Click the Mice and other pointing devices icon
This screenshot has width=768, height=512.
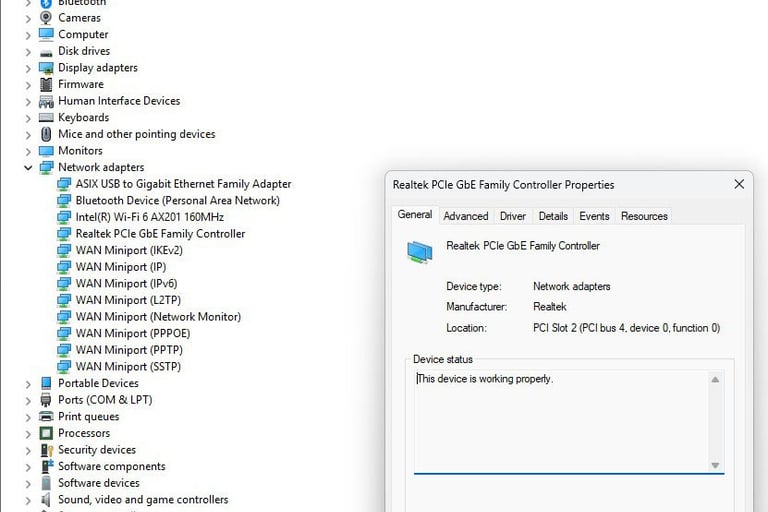coord(46,134)
